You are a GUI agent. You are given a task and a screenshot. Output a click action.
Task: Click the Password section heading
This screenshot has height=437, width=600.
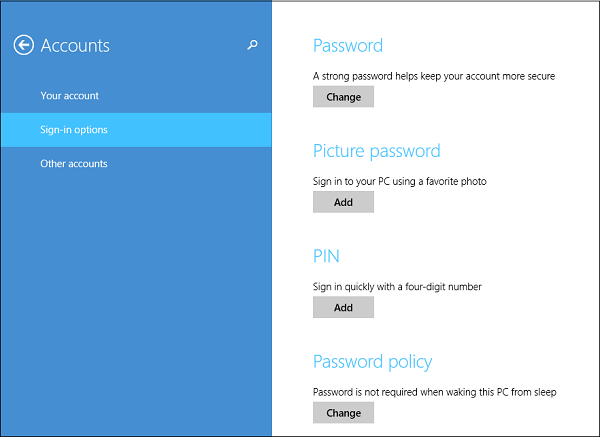[348, 46]
